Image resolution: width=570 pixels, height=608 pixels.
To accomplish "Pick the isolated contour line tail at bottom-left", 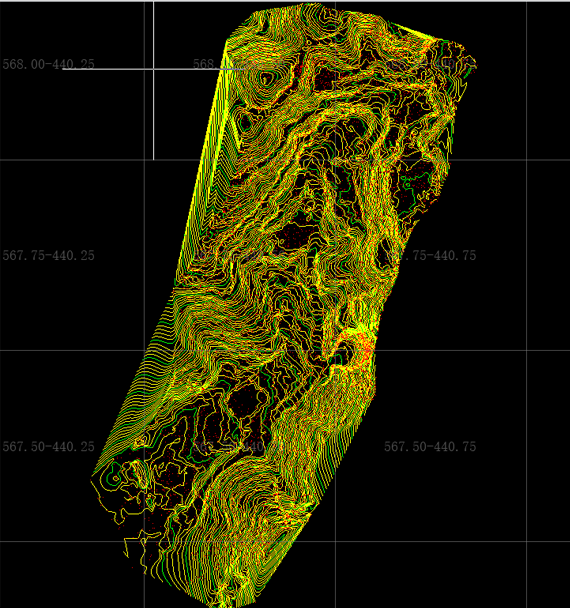I will coord(126,548).
